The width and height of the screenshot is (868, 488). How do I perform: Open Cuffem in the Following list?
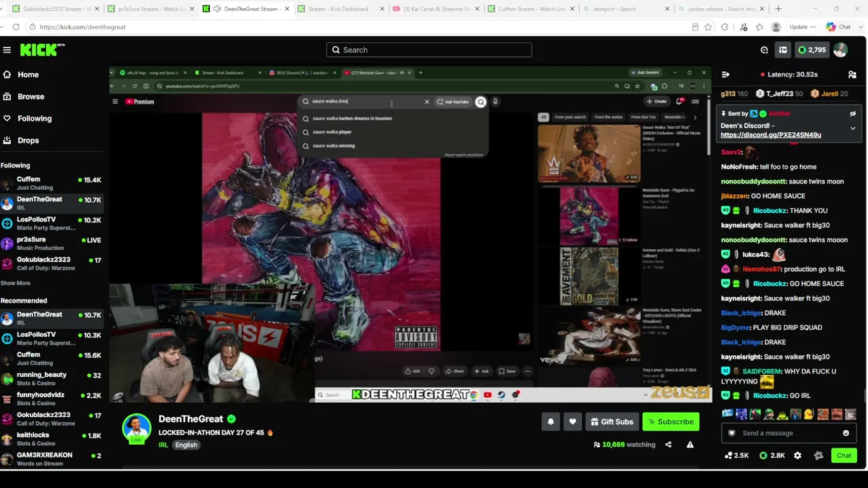pos(52,183)
